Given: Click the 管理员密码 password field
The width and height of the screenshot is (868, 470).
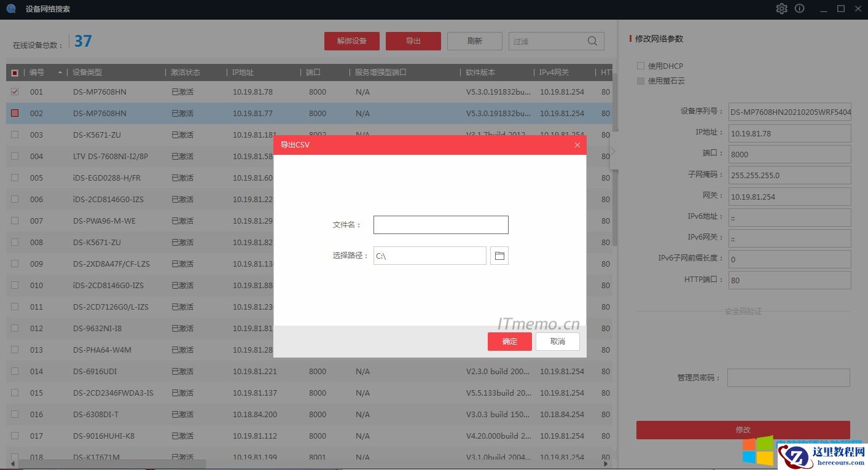Looking at the screenshot, I should (789, 378).
